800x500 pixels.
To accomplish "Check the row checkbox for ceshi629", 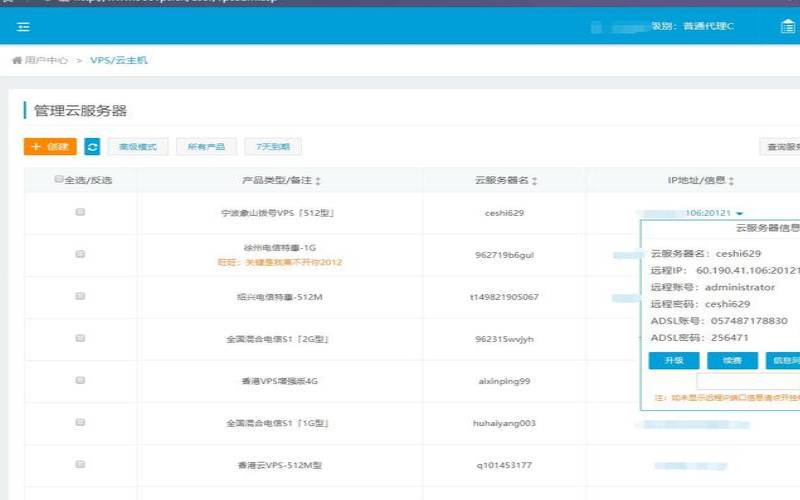I will pos(80,212).
